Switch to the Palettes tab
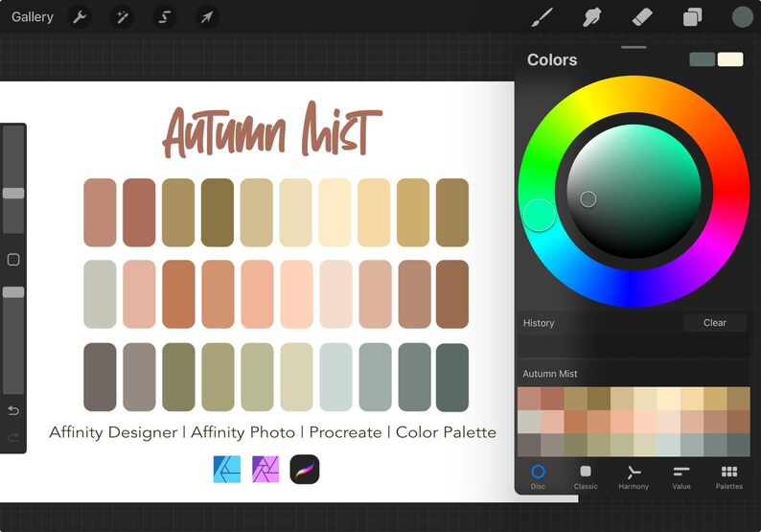The image size is (761, 532). 729,476
